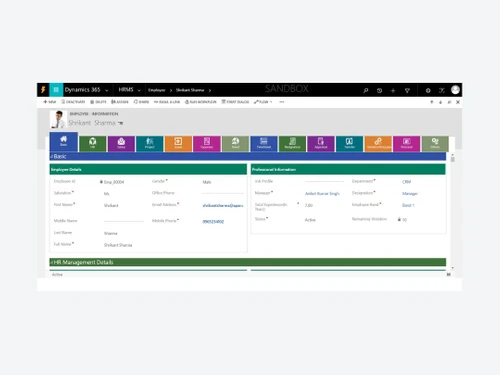Open the settings gear icon

point(428,90)
